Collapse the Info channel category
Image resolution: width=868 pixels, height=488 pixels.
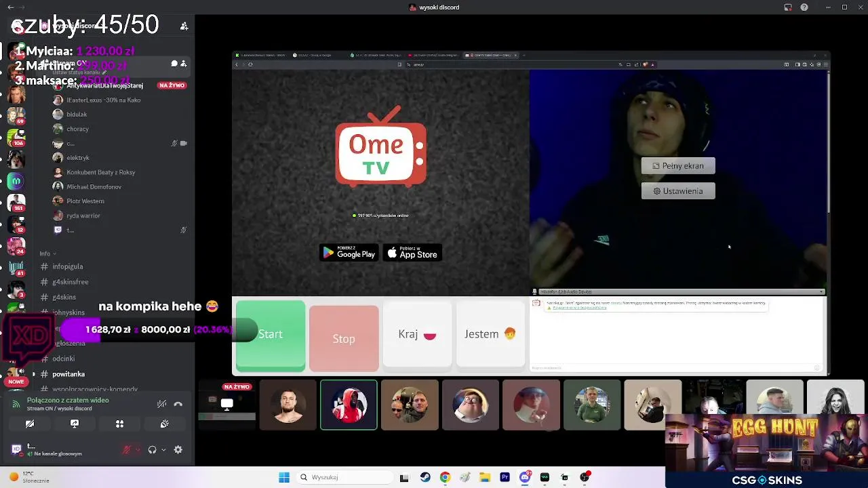(47, 253)
